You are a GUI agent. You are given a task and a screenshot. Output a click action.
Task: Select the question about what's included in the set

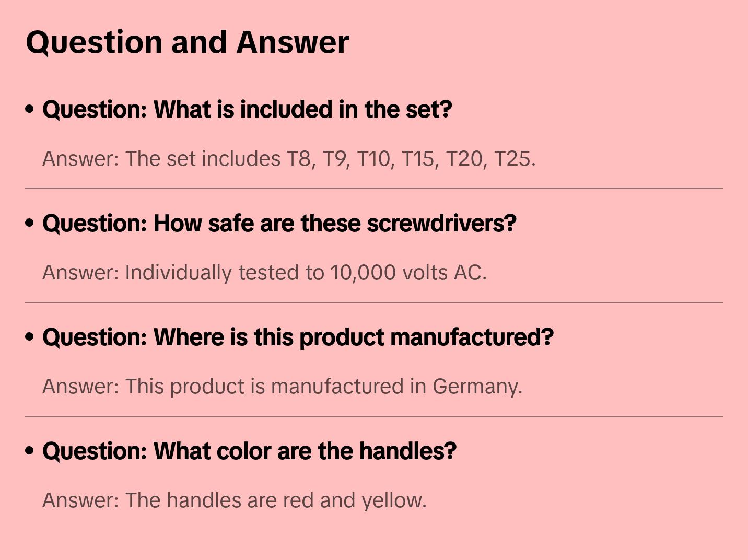click(247, 110)
